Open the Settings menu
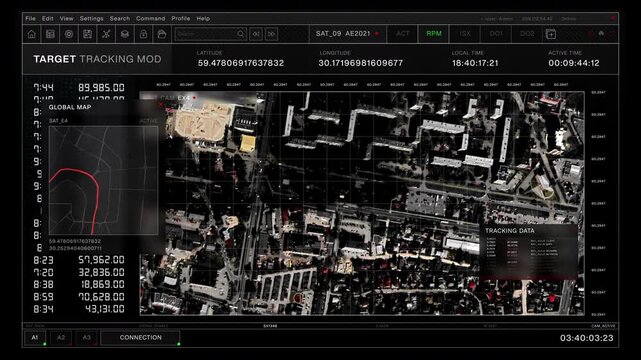 (92, 18)
